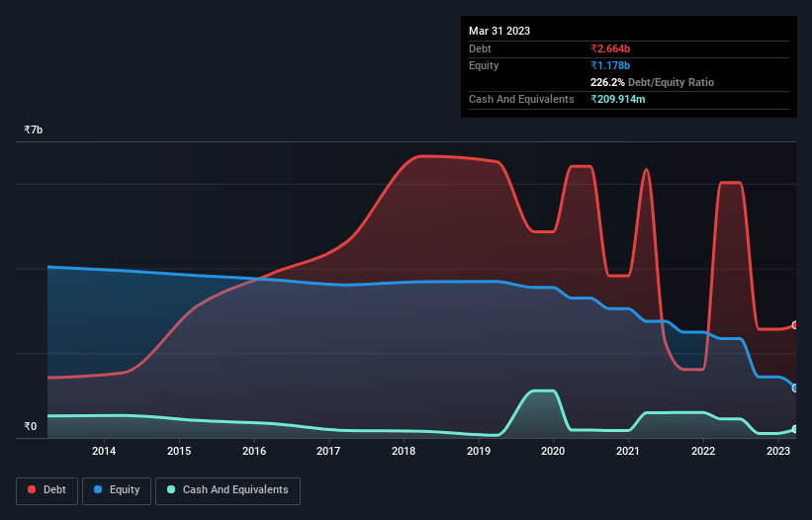
Task: Select the teal Cash endpoint marker
Action: coord(795,429)
